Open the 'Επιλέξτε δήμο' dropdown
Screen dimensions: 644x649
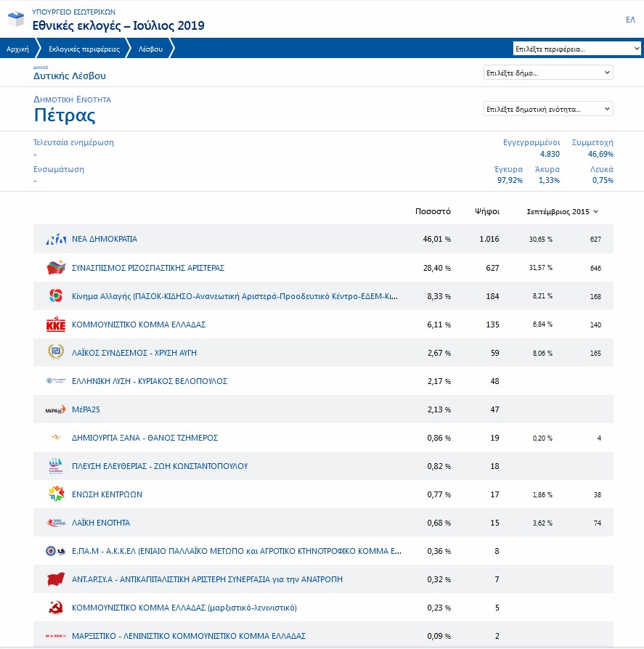click(548, 73)
